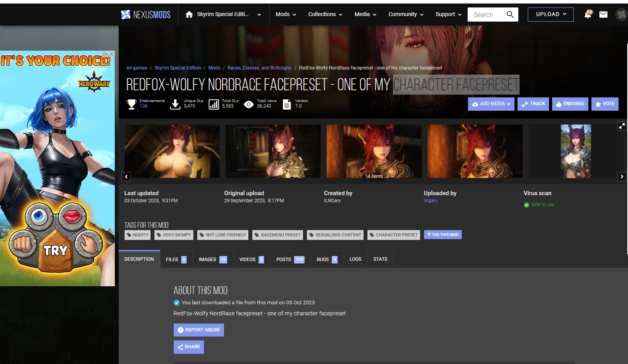Select the Nudity tag
This screenshot has width=628, height=364.
(x=138, y=235)
